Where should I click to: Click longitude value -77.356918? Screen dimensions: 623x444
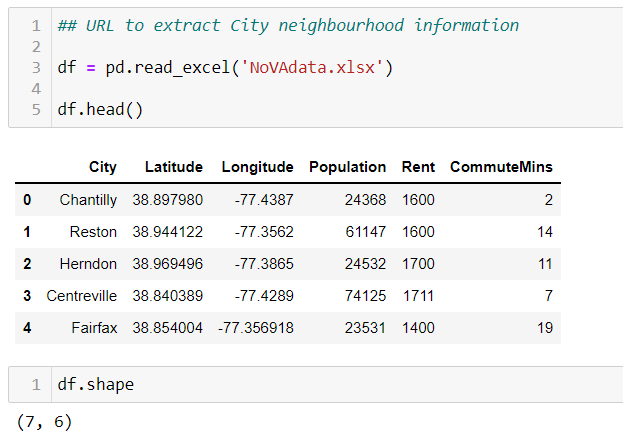[x=256, y=328]
